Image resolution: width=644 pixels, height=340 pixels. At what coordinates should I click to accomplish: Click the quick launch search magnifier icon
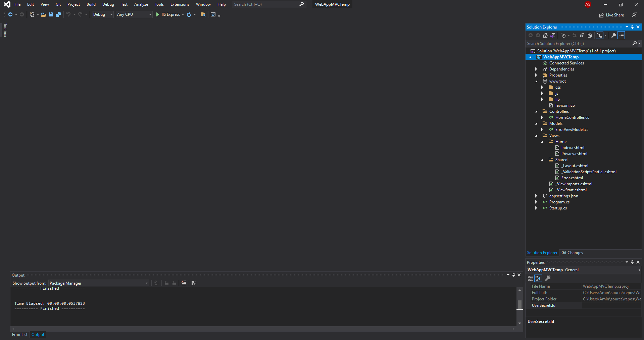302,4
